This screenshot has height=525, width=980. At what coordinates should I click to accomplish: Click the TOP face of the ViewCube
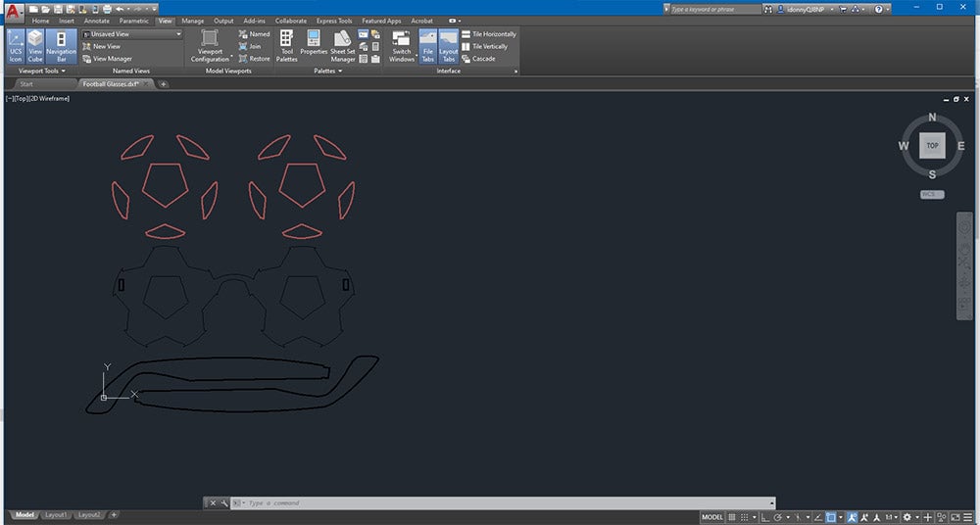(932, 145)
